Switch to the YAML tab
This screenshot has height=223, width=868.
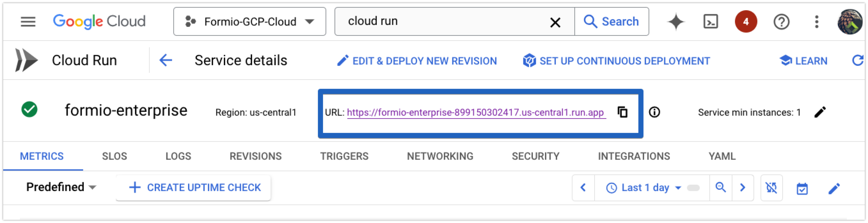point(722,156)
